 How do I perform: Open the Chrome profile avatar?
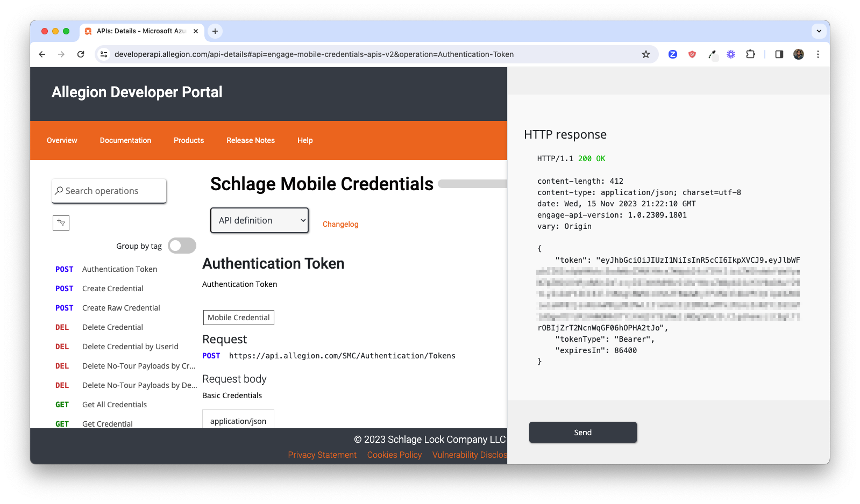coord(799,54)
